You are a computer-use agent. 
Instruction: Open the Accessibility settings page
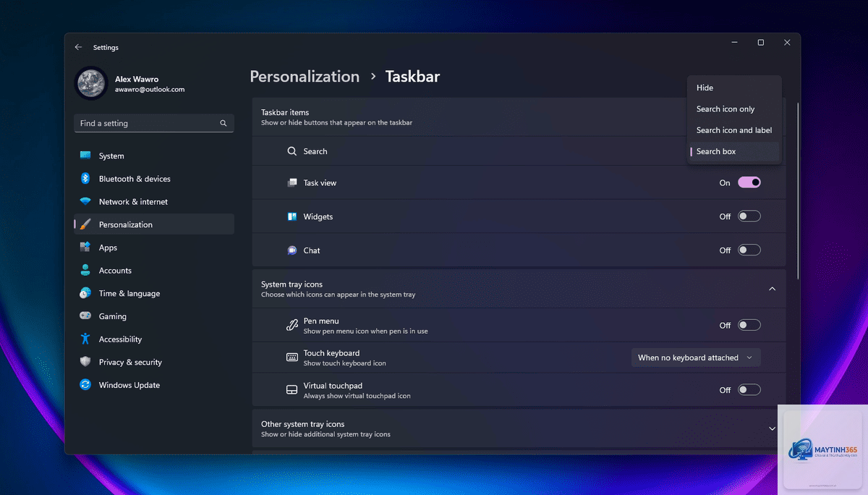(x=154, y=339)
